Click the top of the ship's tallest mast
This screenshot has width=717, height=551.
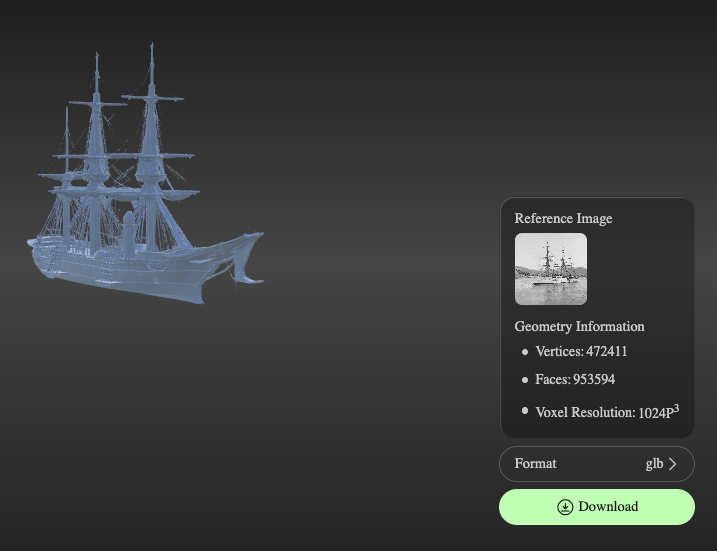pyautogui.click(x=152, y=47)
